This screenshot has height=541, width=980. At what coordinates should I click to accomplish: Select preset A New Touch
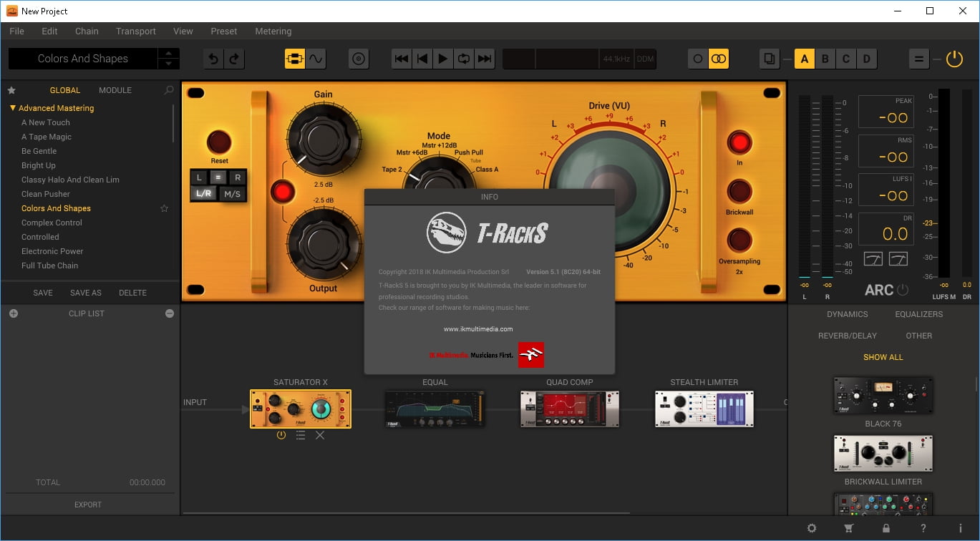[46, 122]
